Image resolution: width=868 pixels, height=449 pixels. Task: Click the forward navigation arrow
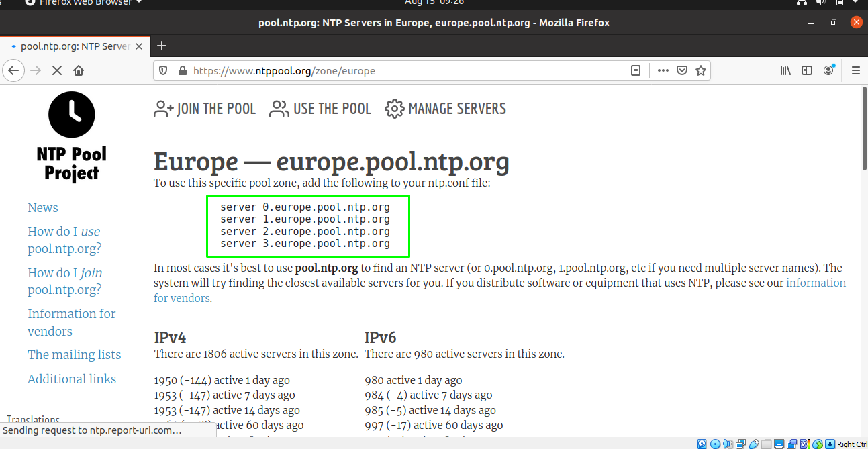tap(36, 70)
